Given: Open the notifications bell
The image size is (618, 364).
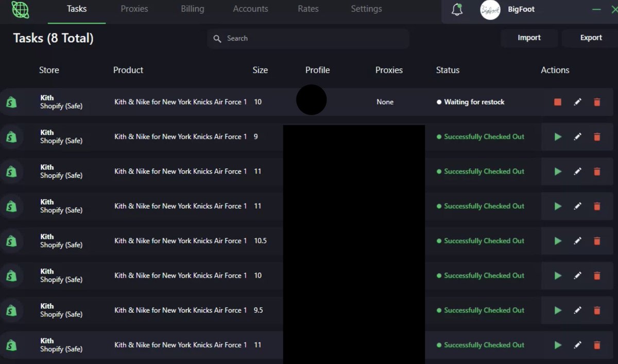Looking at the screenshot, I should (x=457, y=9).
